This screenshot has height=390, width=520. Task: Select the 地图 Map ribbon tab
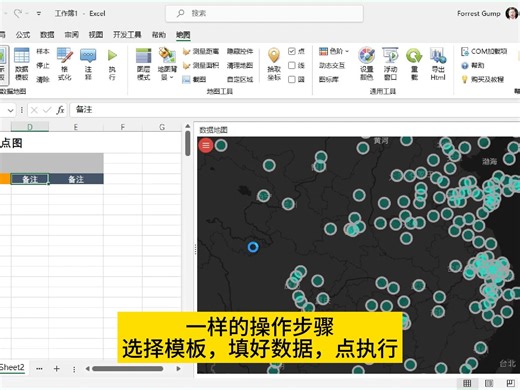click(183, 35)
